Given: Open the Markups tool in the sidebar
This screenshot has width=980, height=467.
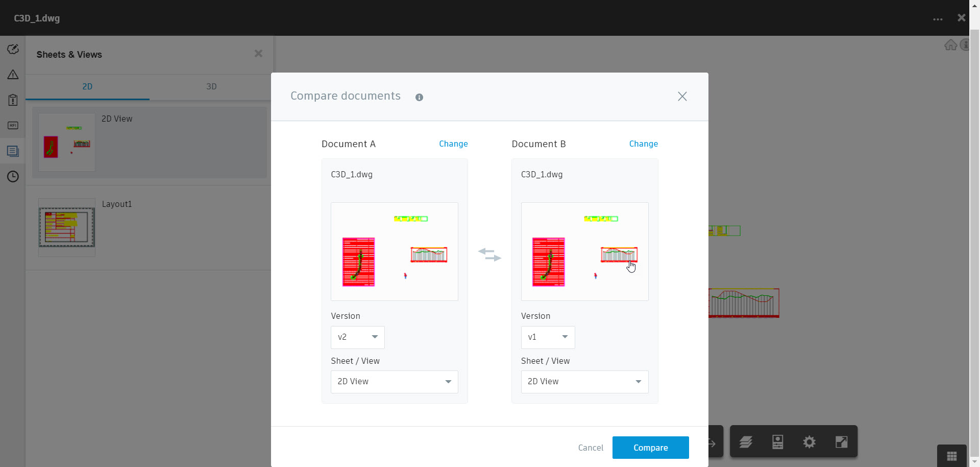Looking at the screenshot, I should 13,49.
